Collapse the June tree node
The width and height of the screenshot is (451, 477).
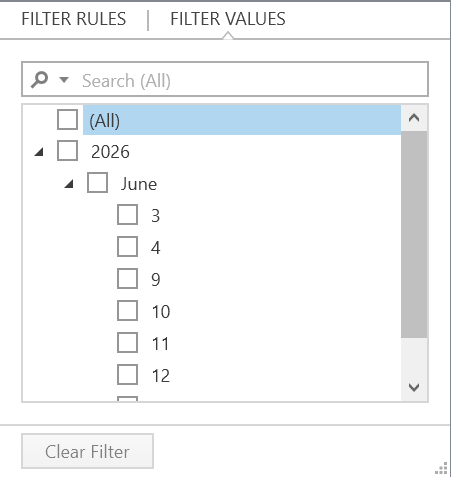click(x=69, y=184)
